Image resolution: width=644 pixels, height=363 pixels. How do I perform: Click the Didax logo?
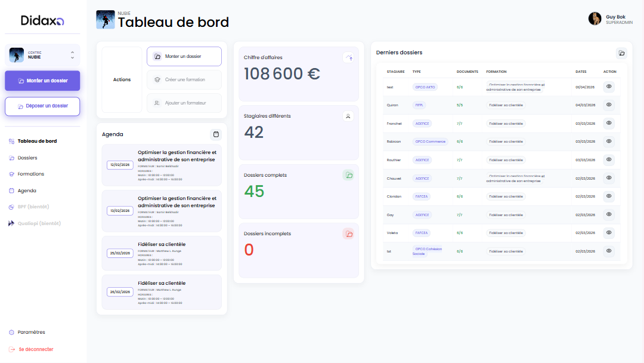(x=42, y=20)
